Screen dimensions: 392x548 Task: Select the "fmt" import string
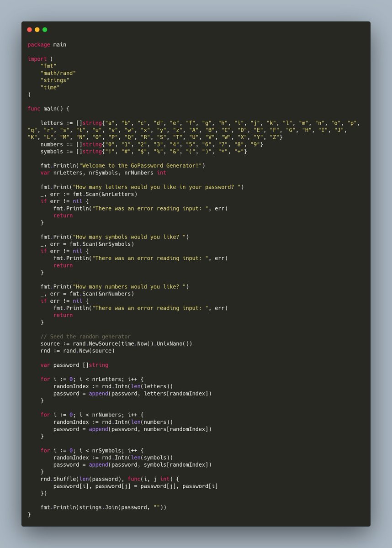tap(48, 66)
